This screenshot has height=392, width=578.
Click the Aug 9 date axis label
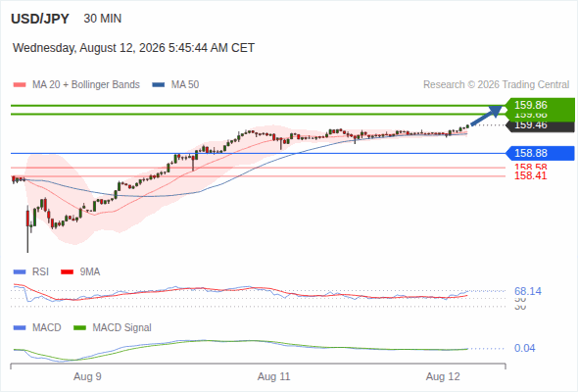[87, 376]
